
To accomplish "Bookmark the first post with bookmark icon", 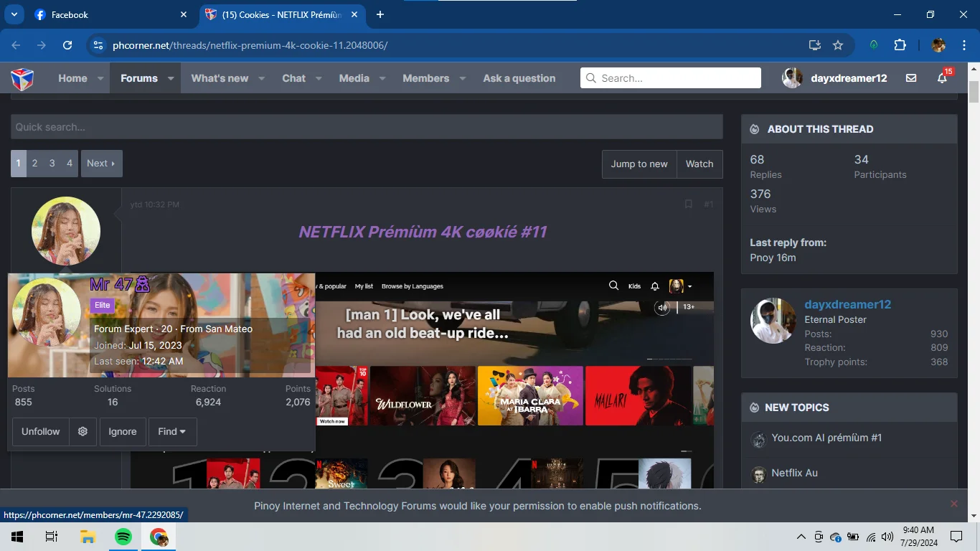I will tap(688, 204).
